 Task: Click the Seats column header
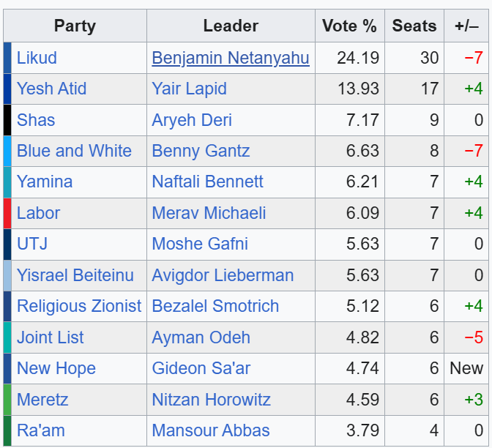(x=414, y=26)
